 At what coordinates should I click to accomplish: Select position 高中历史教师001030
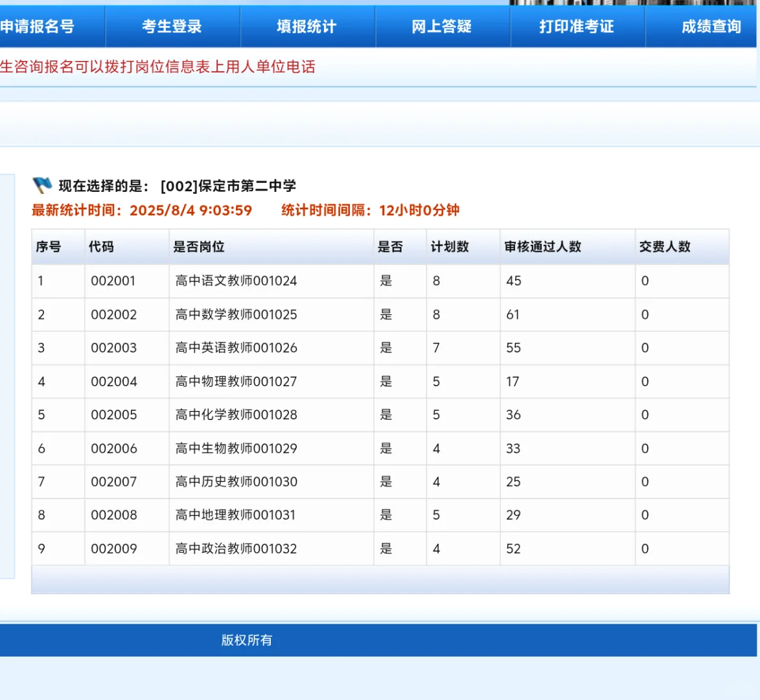(x=236, y=482)
